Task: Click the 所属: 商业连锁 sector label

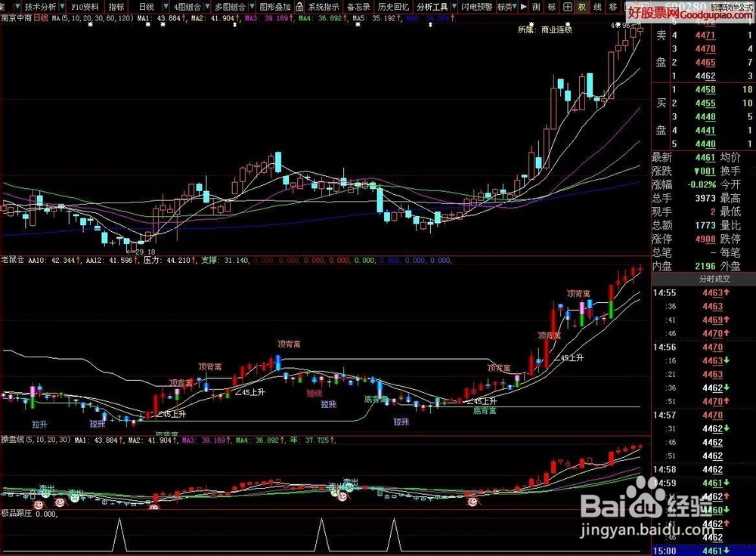Action: tap(545, 29)
